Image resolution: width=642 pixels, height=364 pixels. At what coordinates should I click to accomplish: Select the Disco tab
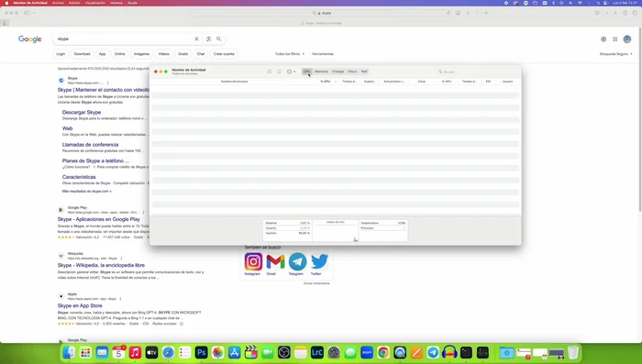[352, 72]
